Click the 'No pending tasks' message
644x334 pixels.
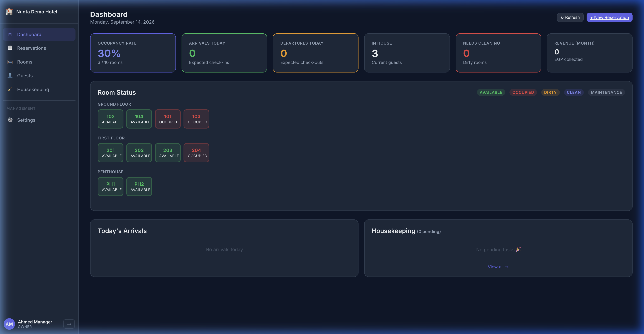point(498,250)
